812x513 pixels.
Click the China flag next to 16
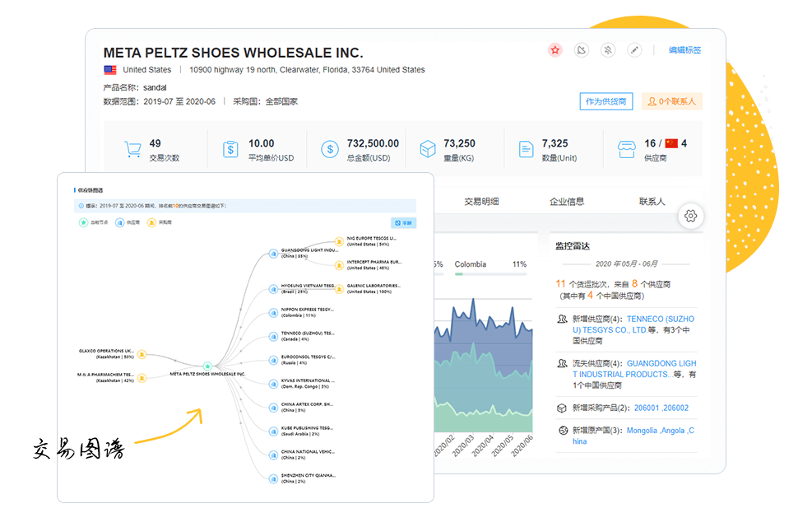[x=671, y=143]
